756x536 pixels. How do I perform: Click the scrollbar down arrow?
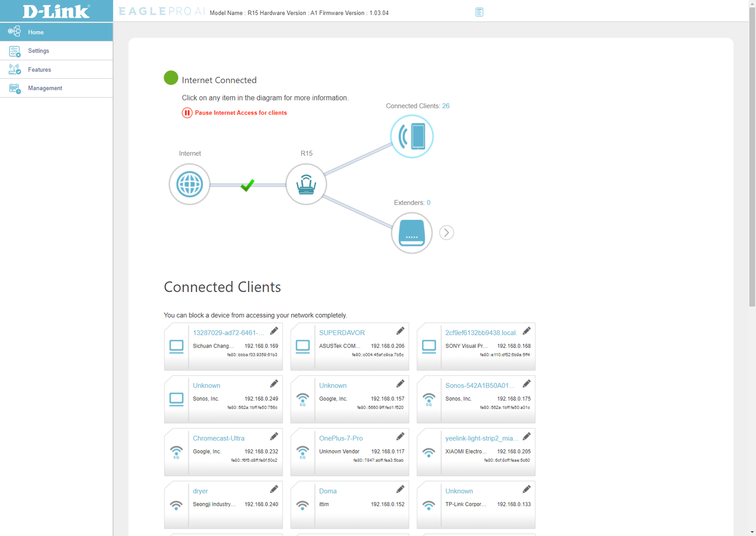(752, 532)
